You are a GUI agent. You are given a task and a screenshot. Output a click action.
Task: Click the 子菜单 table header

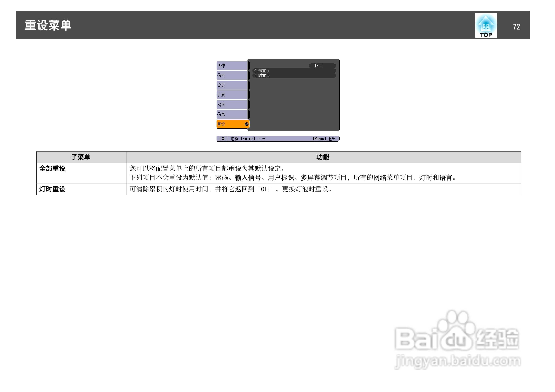[x=80, y=157]
